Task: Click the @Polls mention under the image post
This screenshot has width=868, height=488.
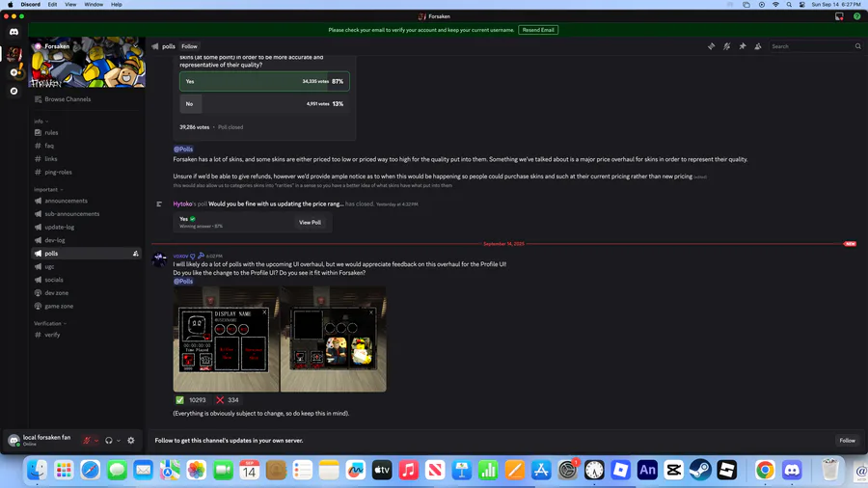Action: (x=183, y=281)
